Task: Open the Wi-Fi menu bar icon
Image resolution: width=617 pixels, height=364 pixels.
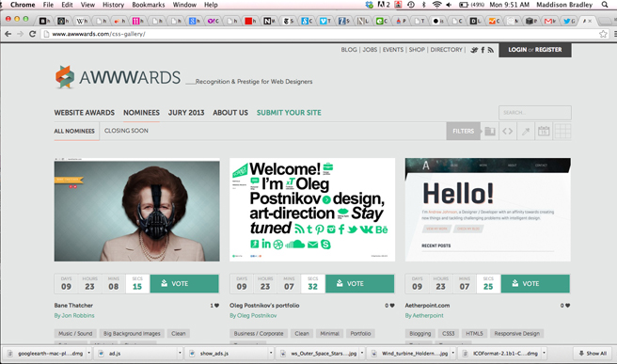Action: coord(436,5)
